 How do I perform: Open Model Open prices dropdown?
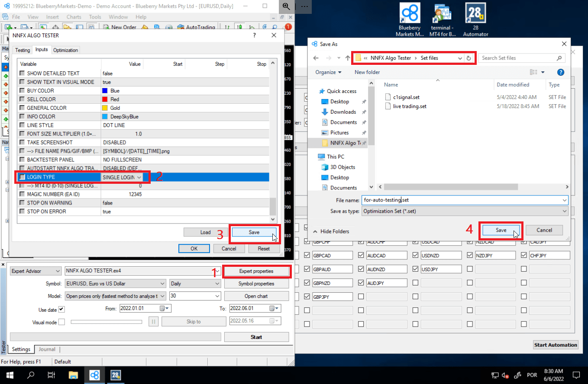coord(115,296)
